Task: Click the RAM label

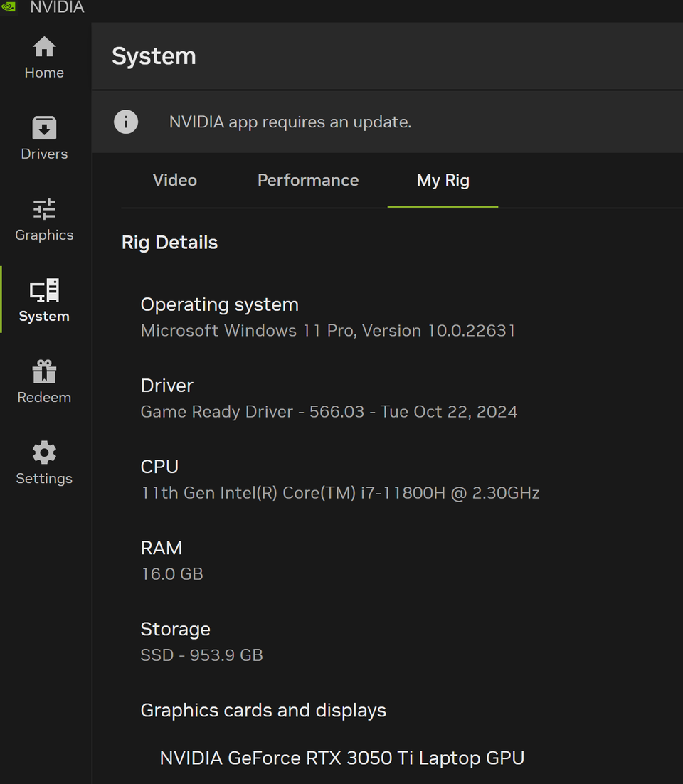Action: [x=162, y=548]
